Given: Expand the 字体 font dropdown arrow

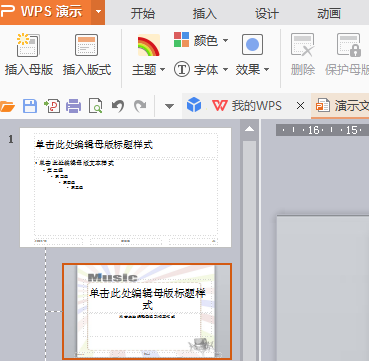Looking at the screenshot, I should click(225, 70).
